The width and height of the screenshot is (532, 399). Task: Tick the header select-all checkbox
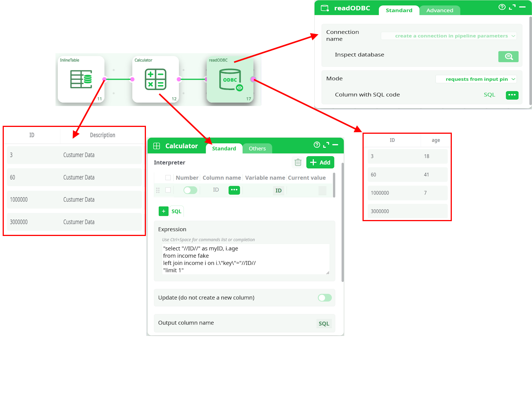168,177
